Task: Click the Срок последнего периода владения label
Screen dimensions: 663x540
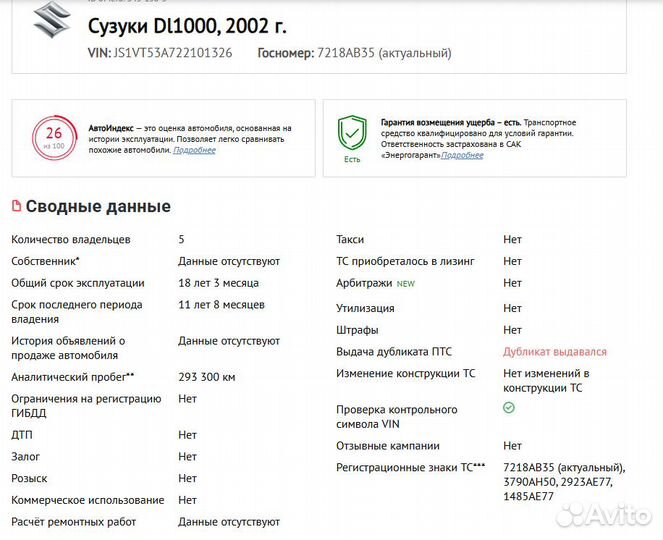Action: point(77,312)
